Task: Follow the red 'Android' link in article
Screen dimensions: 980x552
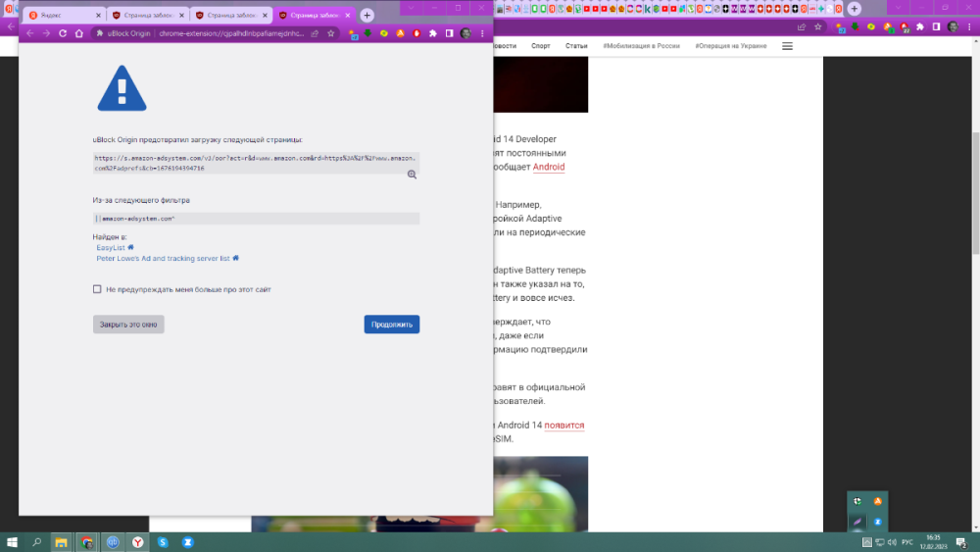Action: pyautogui.click(x=549, y=167)
